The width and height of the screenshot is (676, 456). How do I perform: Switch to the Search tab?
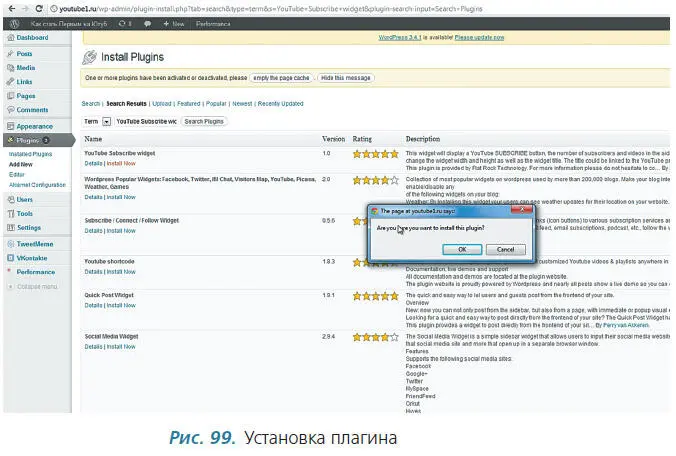(x=91, y=103)
